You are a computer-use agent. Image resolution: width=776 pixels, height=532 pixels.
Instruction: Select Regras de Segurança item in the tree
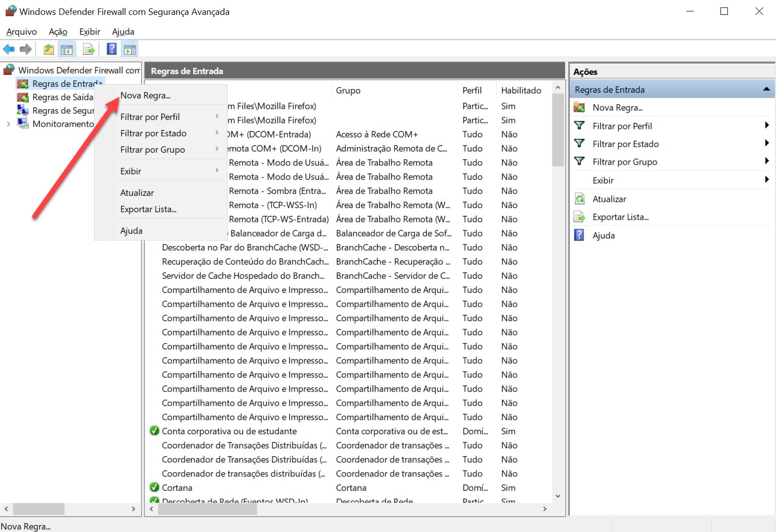click(62, 111)
